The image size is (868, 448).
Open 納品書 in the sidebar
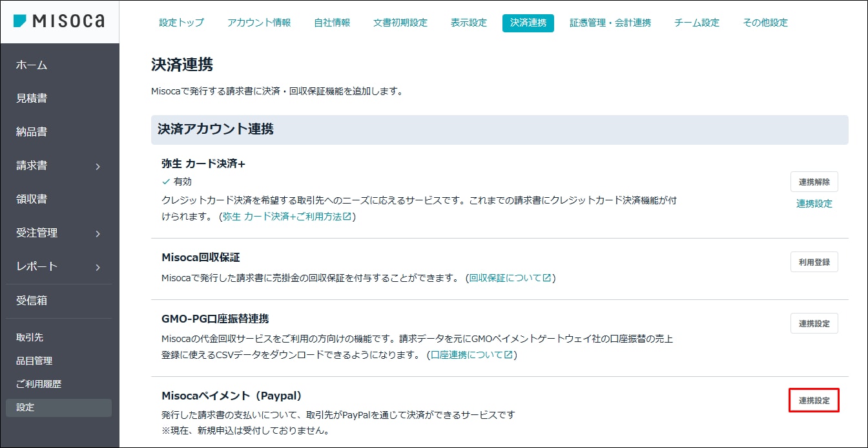click(x=32, y=132)
